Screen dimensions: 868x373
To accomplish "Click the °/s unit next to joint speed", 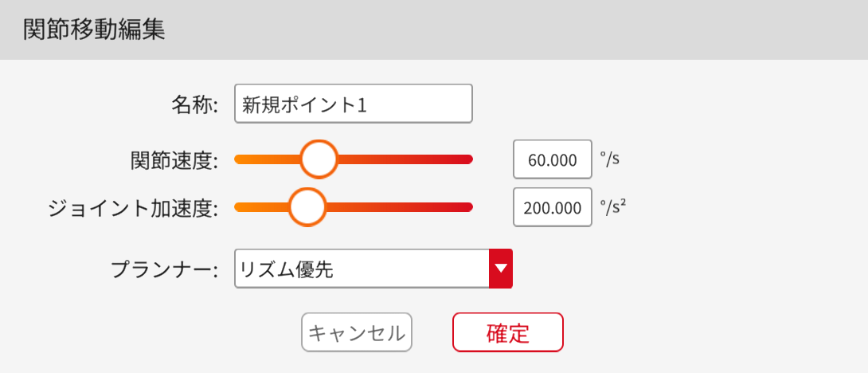I will coord(609,159).
